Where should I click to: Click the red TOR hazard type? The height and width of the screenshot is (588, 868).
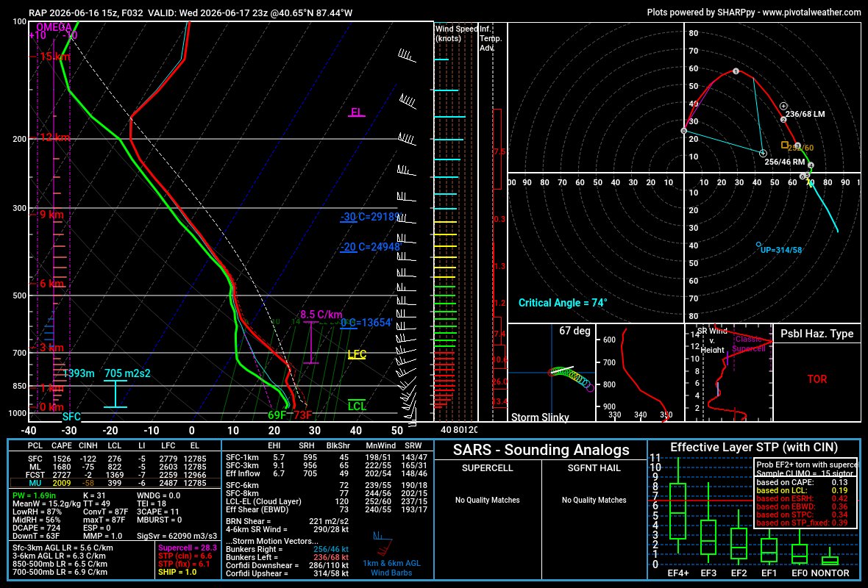point(817,379)
